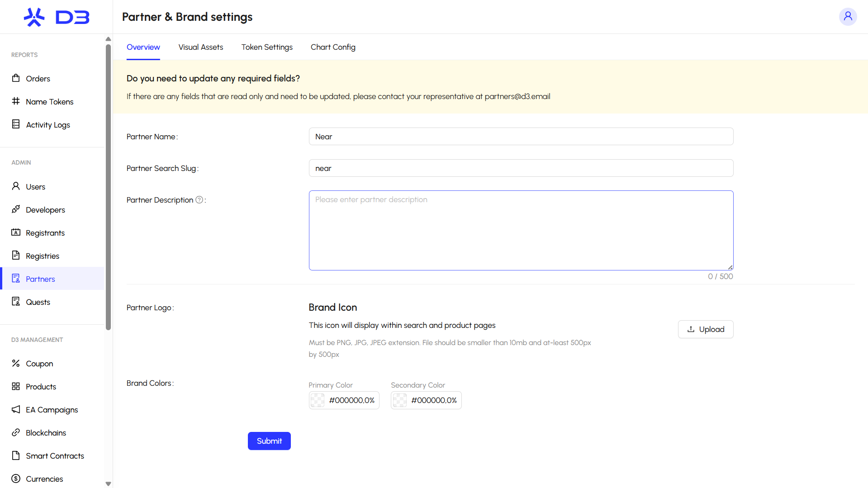The image size is (868, 488).
Task: Switch to the Visual Assets tab
Action: pyautogui.click(x=200, y=47)
